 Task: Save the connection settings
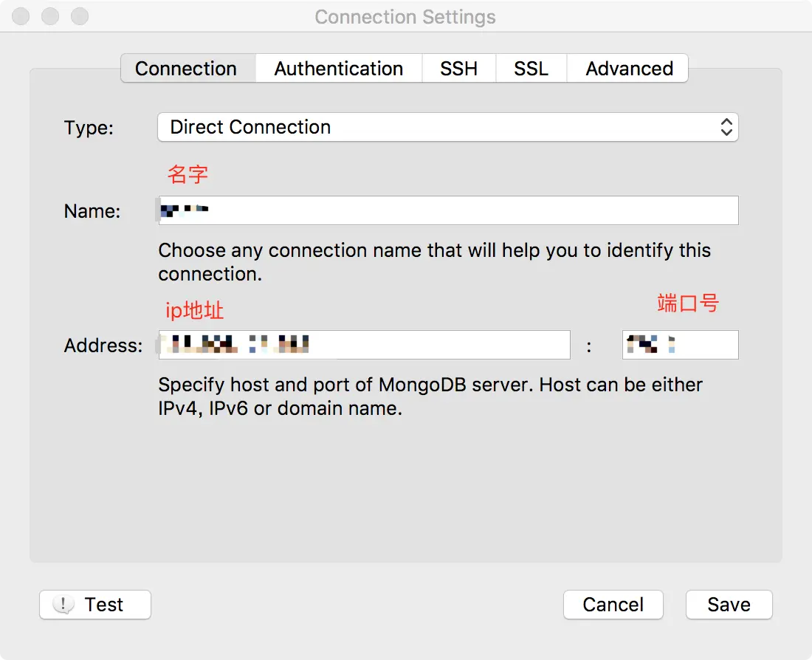point(729,605)
